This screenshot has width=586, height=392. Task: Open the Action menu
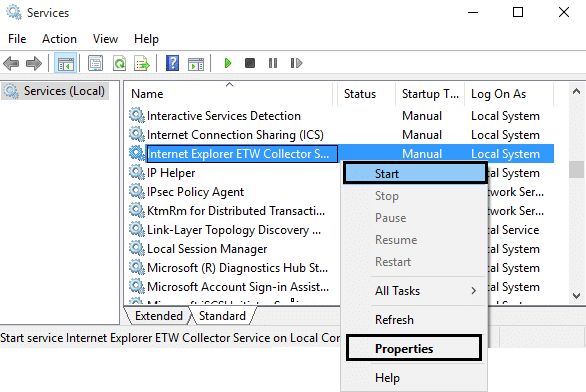tap(59, 39)
